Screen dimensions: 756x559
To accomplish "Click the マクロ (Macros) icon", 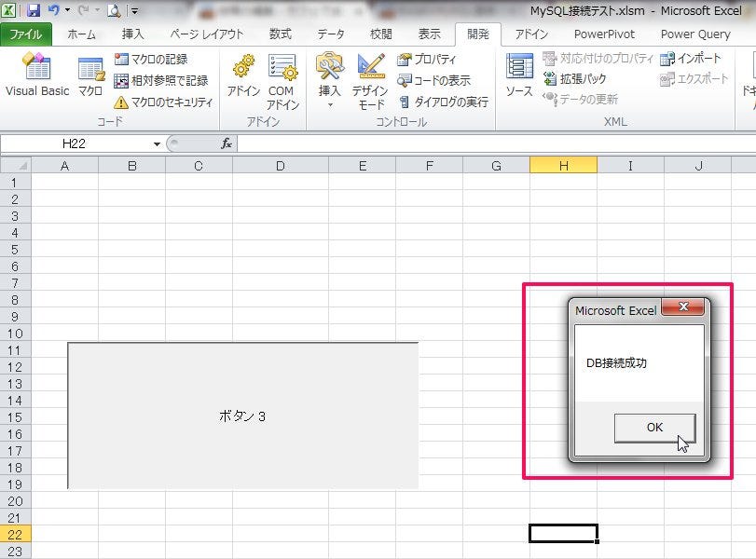I will 89,79.
